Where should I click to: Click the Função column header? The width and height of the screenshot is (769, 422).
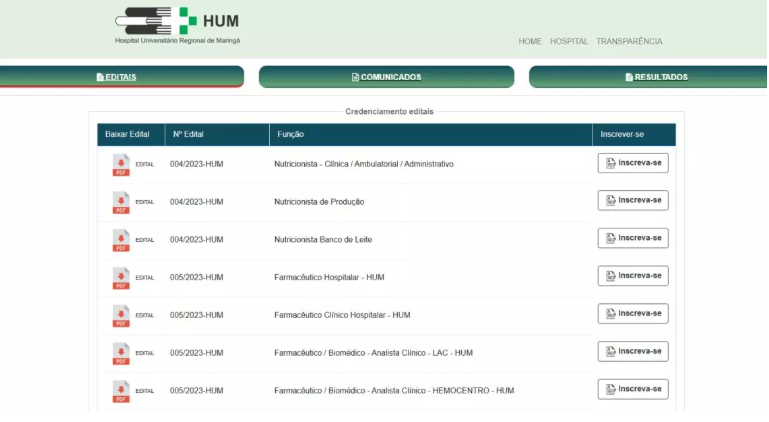click(x=289, y=134)
